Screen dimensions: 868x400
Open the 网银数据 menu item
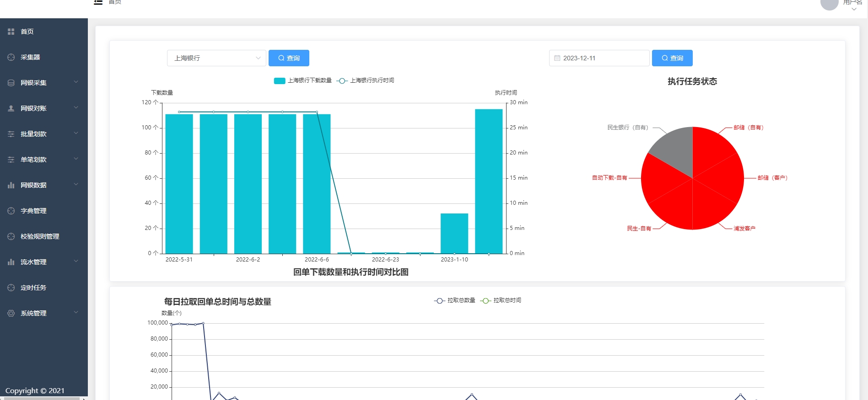click(44, 185)
